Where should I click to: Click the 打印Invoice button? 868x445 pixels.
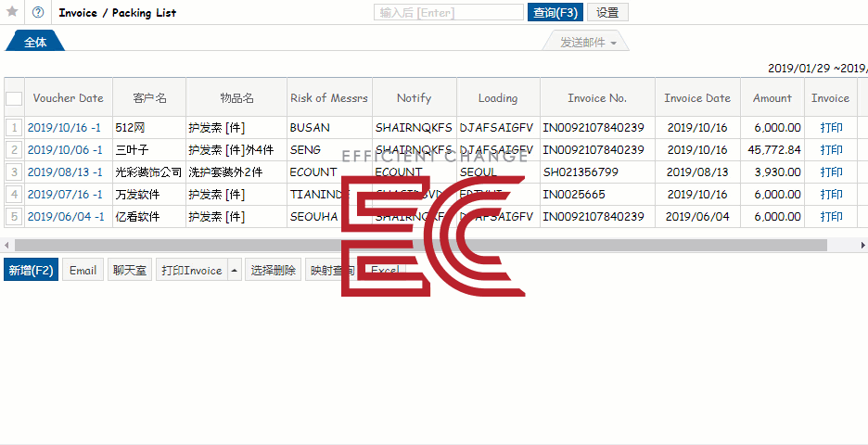click(192, 270)
